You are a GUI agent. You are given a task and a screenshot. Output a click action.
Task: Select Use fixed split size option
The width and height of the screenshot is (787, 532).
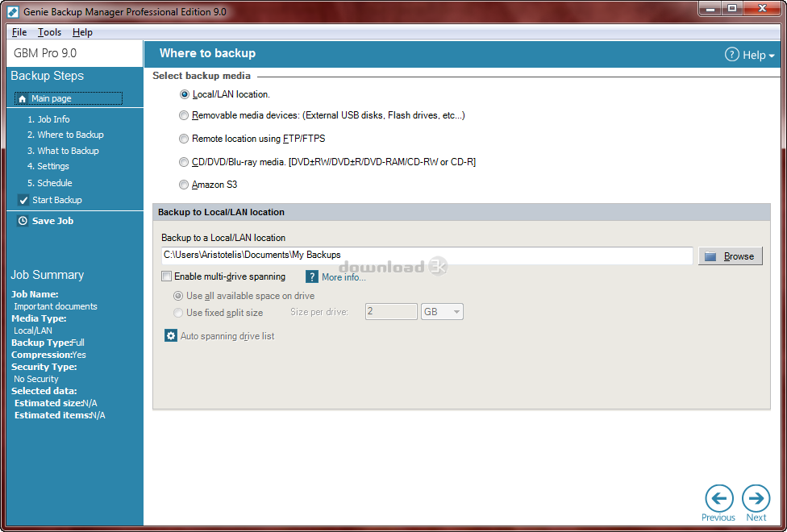coord(177,313)
